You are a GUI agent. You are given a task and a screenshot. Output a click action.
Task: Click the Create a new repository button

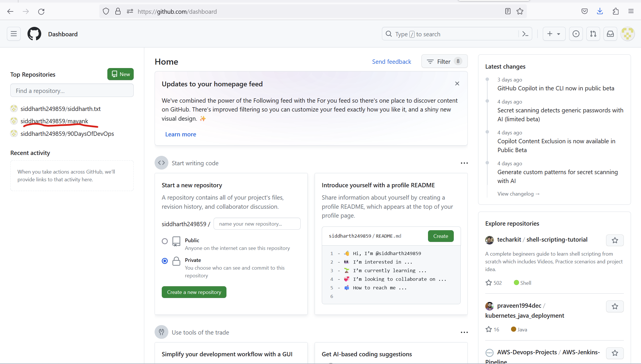(194, 292)
